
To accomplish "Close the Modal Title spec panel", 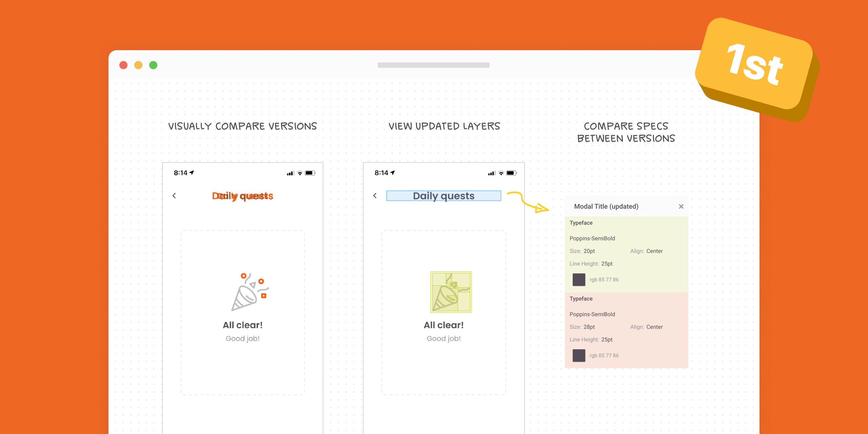I will click(681, 206).
